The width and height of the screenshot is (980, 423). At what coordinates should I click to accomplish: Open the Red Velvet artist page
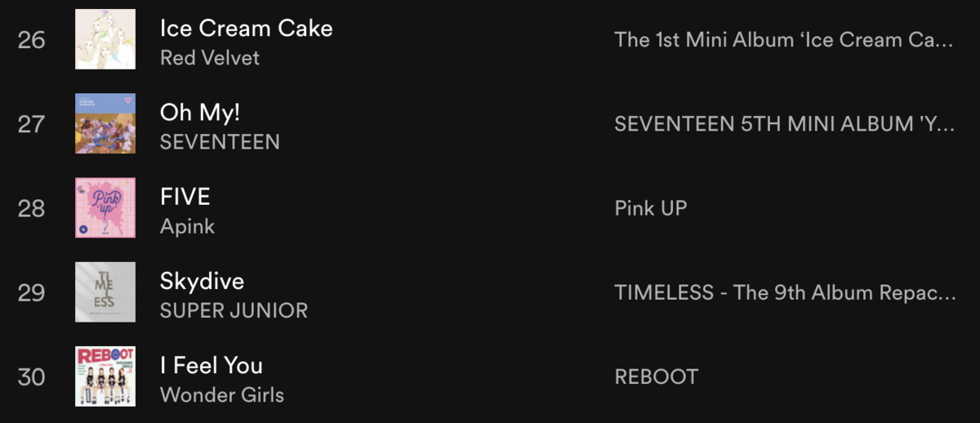[x=210, y=58]
